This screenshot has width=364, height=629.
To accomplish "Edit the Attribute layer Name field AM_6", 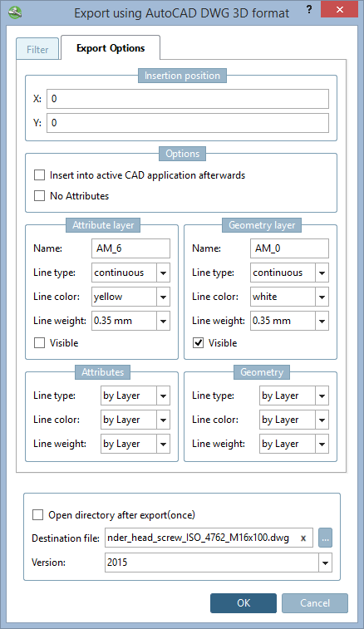I will [130, 248].
